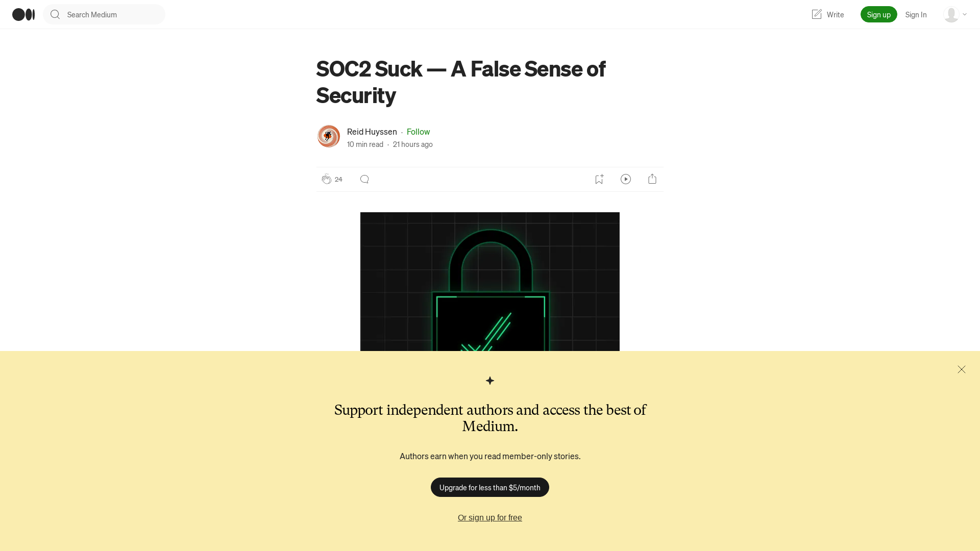
Task: Click the Medium home logo icon
Action: 23,14
